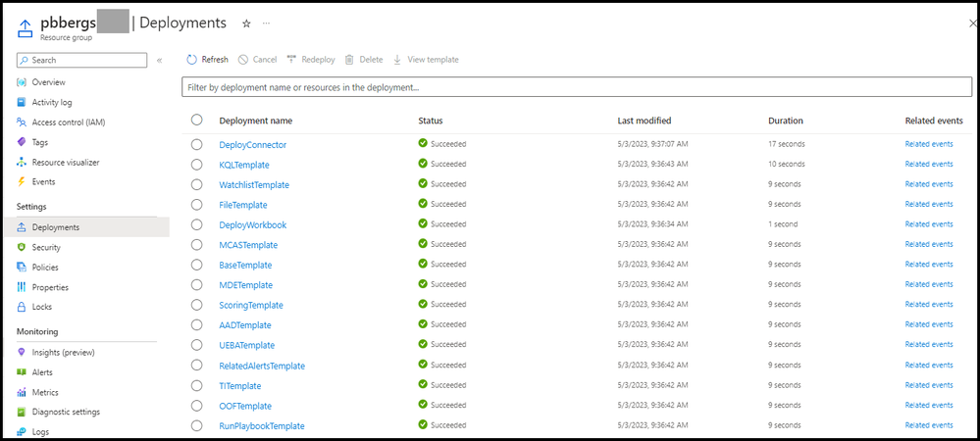Sort by Status column header

pyautogui.click(x=430, y=121)
